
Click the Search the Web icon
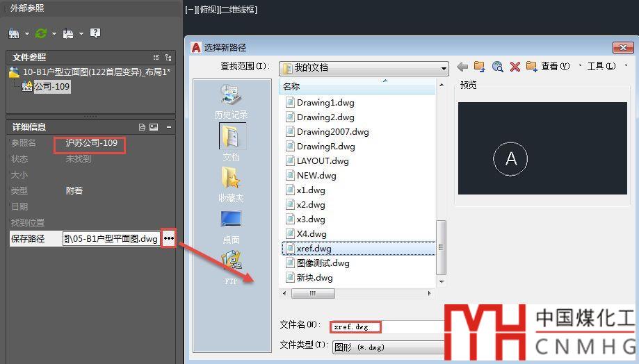(x=497, y=67)
